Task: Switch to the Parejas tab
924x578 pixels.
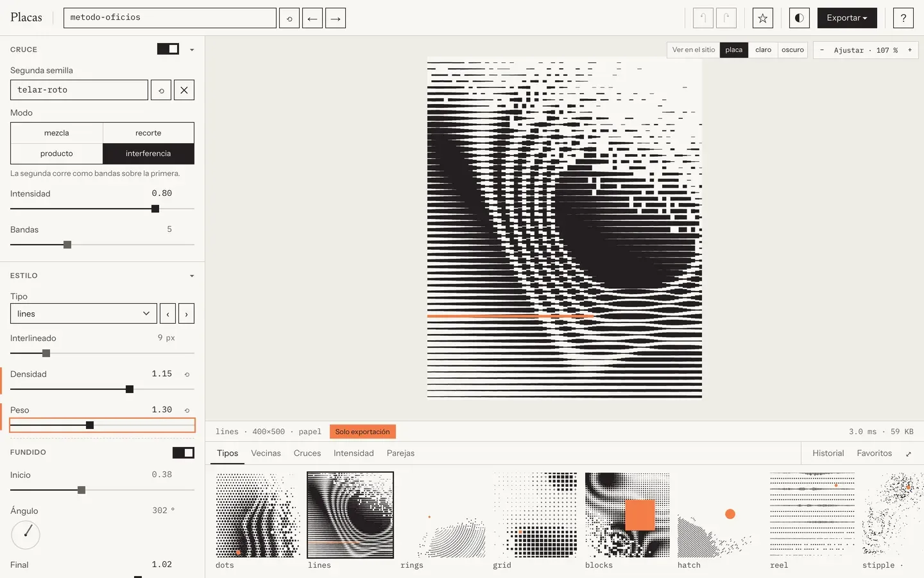Action: pos(400,453)
